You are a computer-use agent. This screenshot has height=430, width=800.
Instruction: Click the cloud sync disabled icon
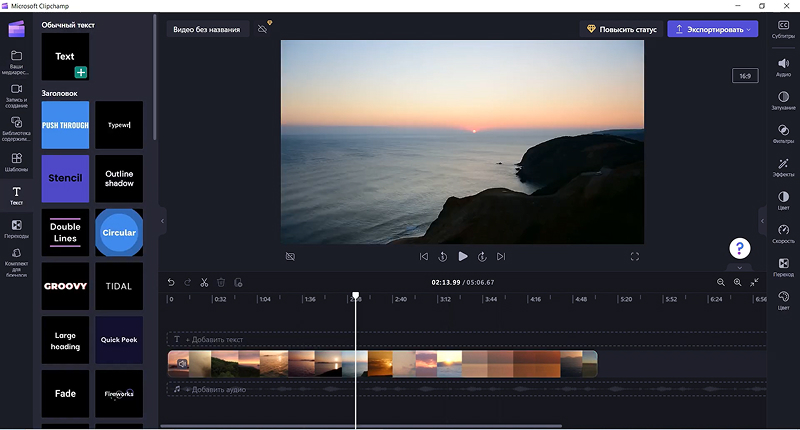tap(263, 29)
